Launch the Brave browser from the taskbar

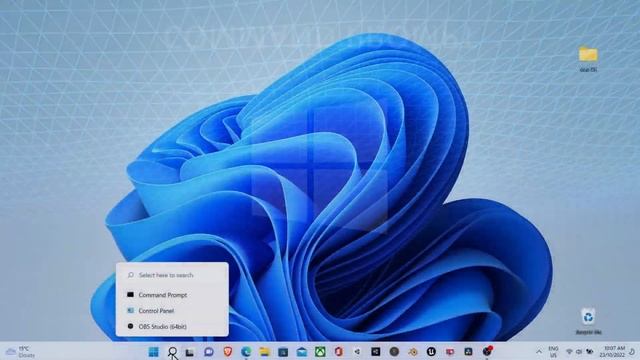pos(228,351)
